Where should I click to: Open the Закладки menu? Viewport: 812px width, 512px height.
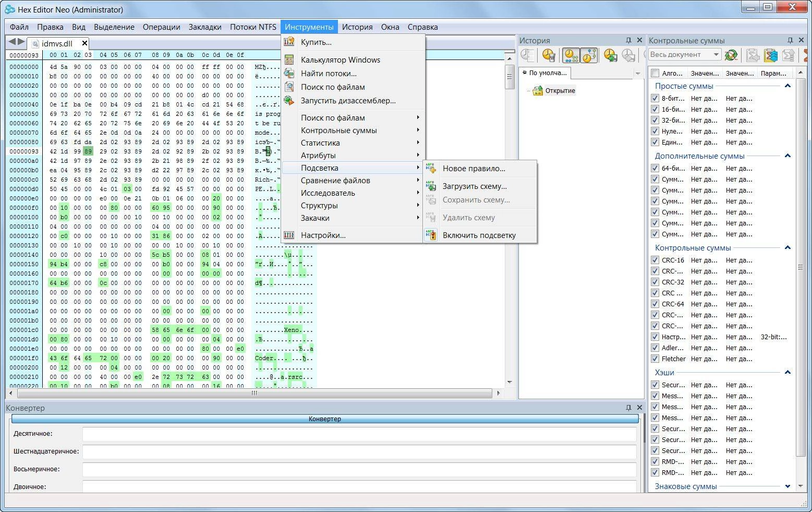(x=205, y=27)
